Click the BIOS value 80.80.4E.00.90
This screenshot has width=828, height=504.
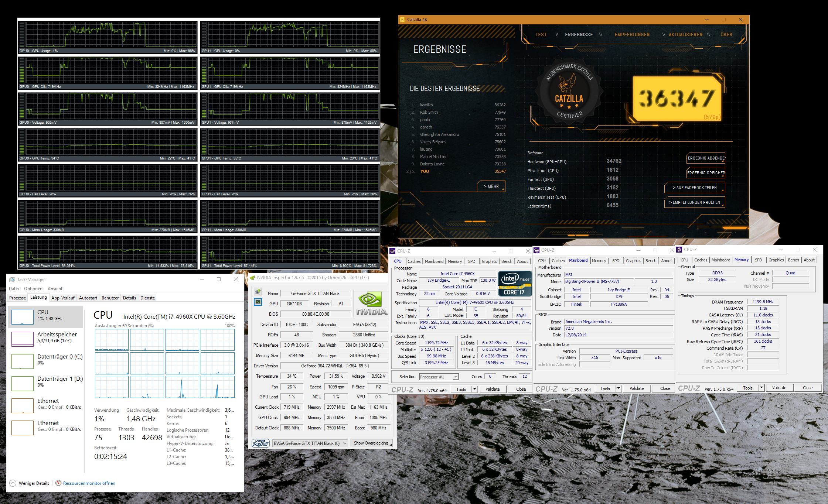click(316, 314)
